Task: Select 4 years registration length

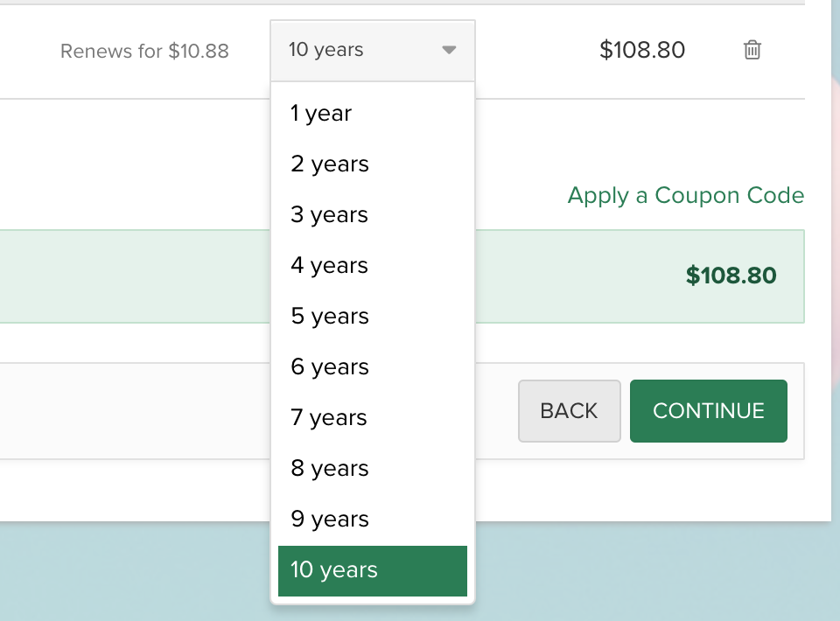Action: coord(330,266)
